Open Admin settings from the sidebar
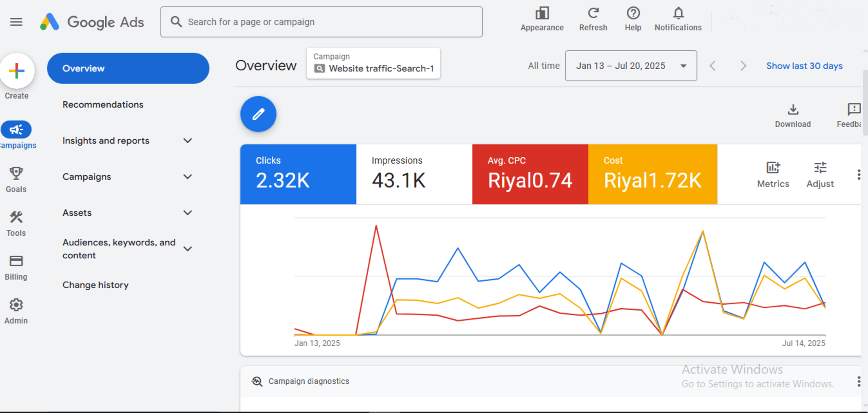Viewport: 868px width, 413px height. (x=16, y=311)
